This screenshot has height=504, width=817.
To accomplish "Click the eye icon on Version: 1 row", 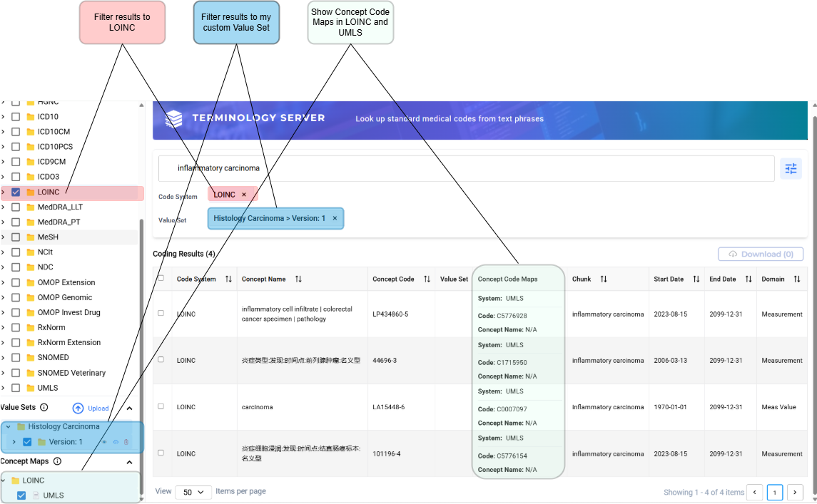I will pos(104,442).
